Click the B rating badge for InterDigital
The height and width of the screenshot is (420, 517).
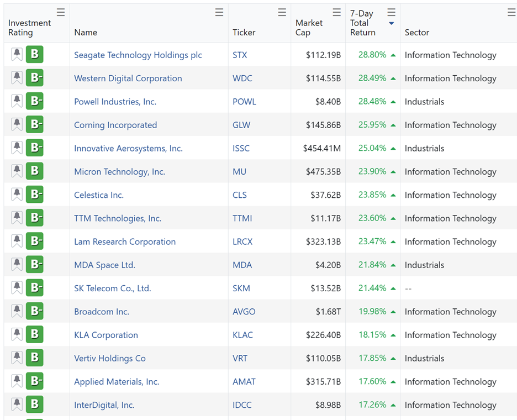[x=35, y=405]
